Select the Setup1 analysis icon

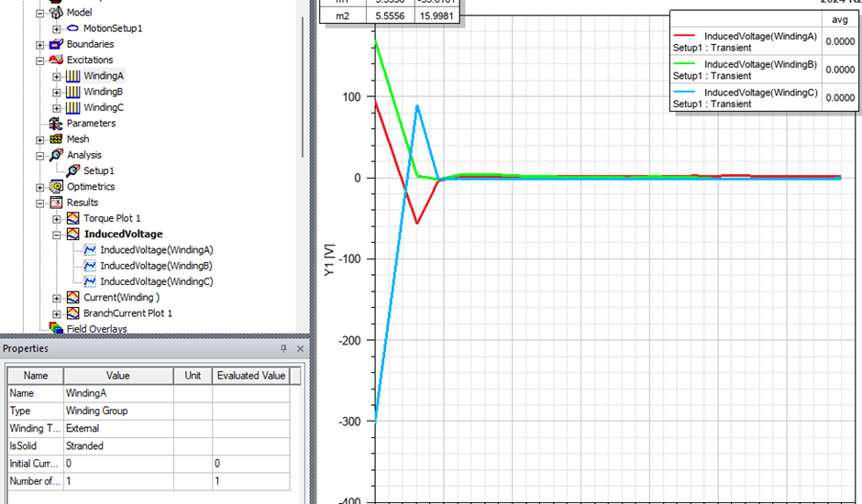click(73, 170)
